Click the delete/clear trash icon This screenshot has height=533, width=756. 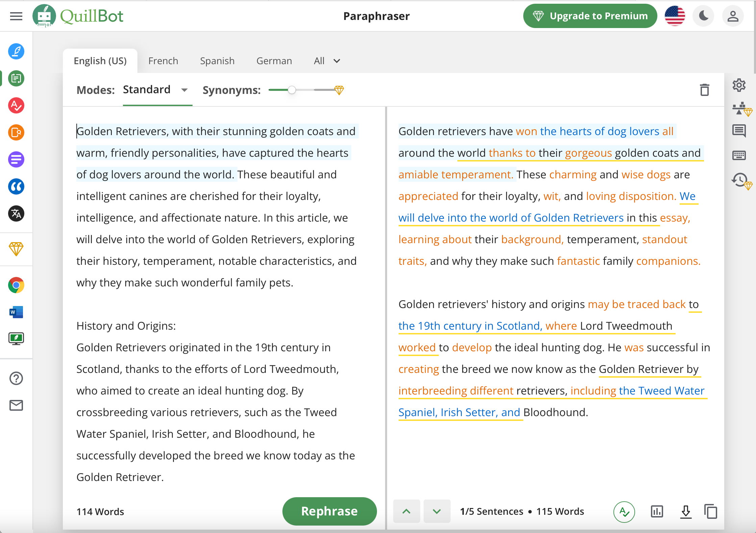(x=705, y=90)
